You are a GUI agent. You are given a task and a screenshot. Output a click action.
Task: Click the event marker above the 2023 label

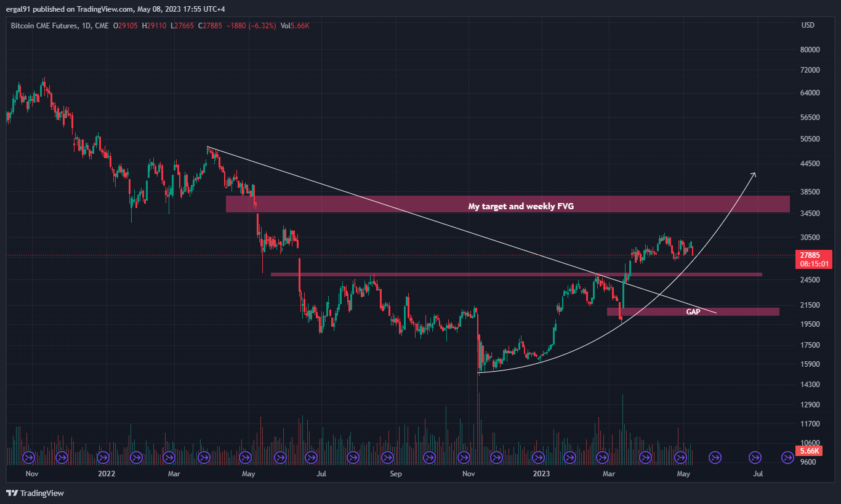tap(539, 457)
